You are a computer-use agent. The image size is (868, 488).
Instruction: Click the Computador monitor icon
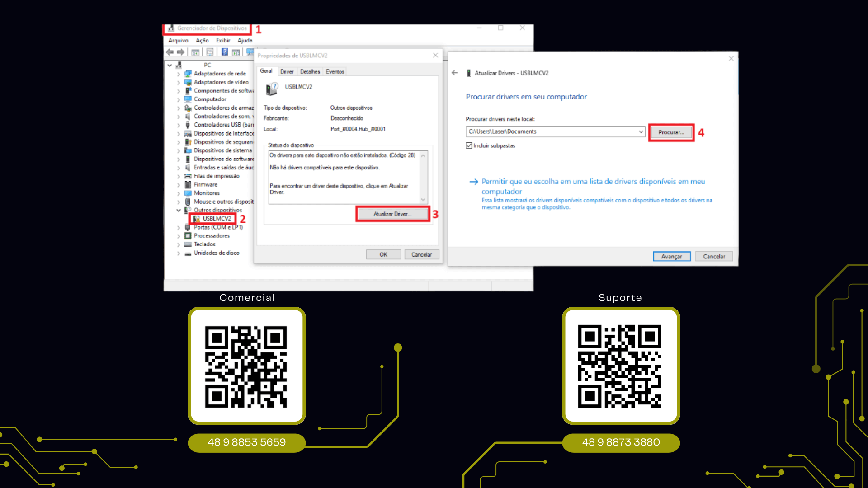tap(188, 99)
